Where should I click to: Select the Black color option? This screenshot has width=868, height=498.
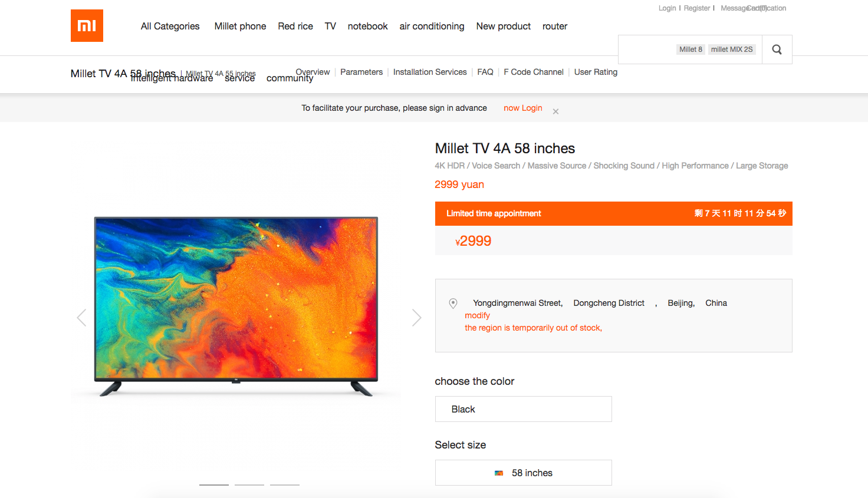click(x=523, y=409)
